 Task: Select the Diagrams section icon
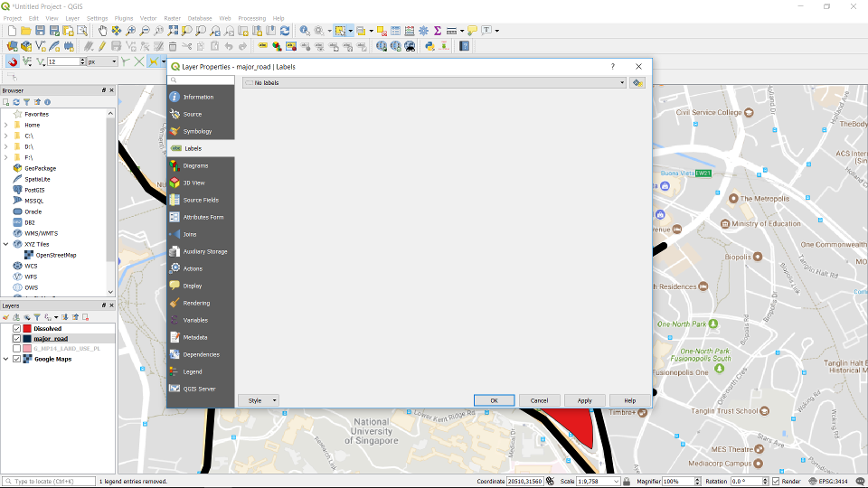(175, 165)
